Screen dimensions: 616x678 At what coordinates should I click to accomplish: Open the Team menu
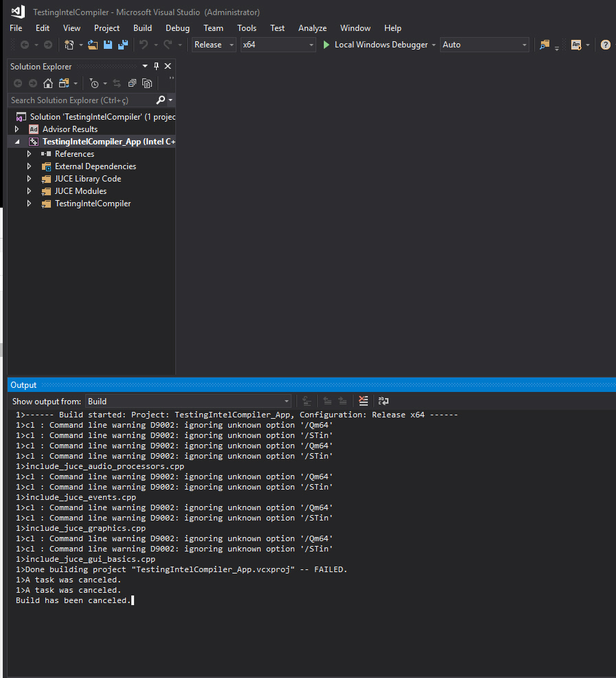214,28
